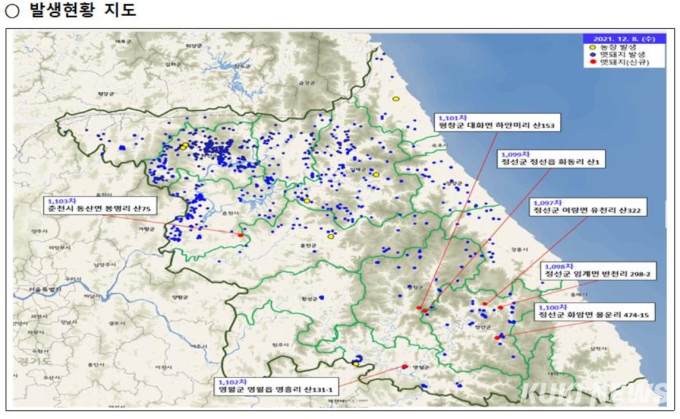
Task: Click the 발생현황 지도 heading
Action: (x=82, y=10)
